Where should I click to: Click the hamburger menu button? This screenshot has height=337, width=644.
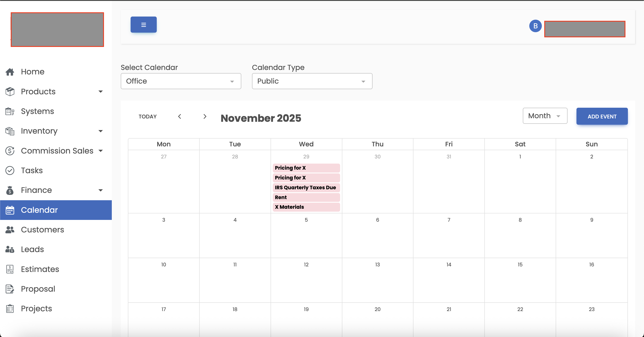[x=143, y=25]
